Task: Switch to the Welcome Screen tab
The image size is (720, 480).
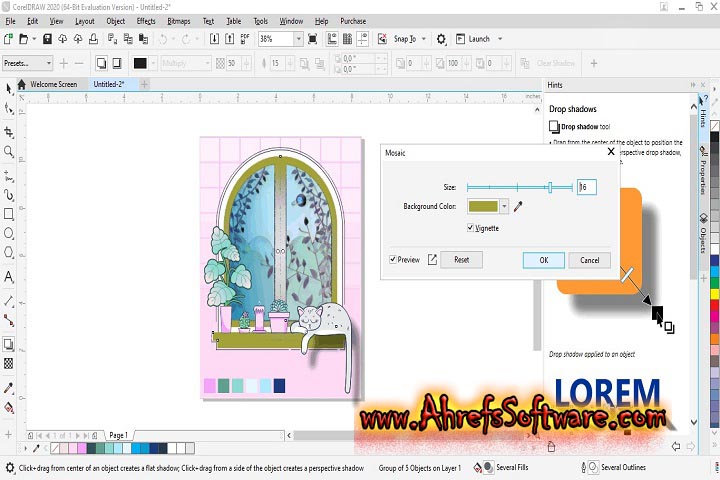Action: (x=53, y=84)
